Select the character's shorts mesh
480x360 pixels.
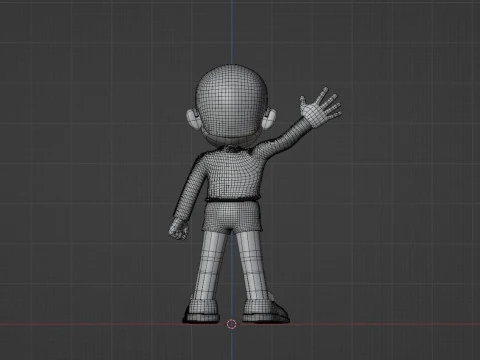[x=233, y=217]
